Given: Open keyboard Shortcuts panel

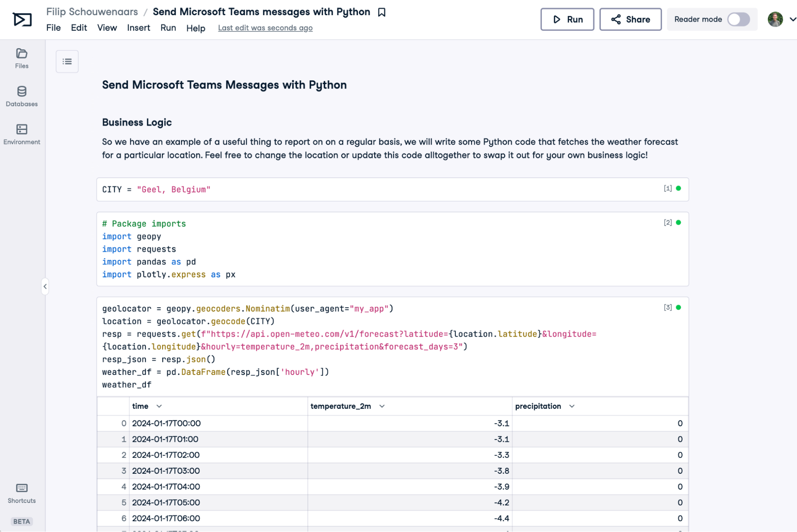Looking at the screenshot, I should click(22, 493).
